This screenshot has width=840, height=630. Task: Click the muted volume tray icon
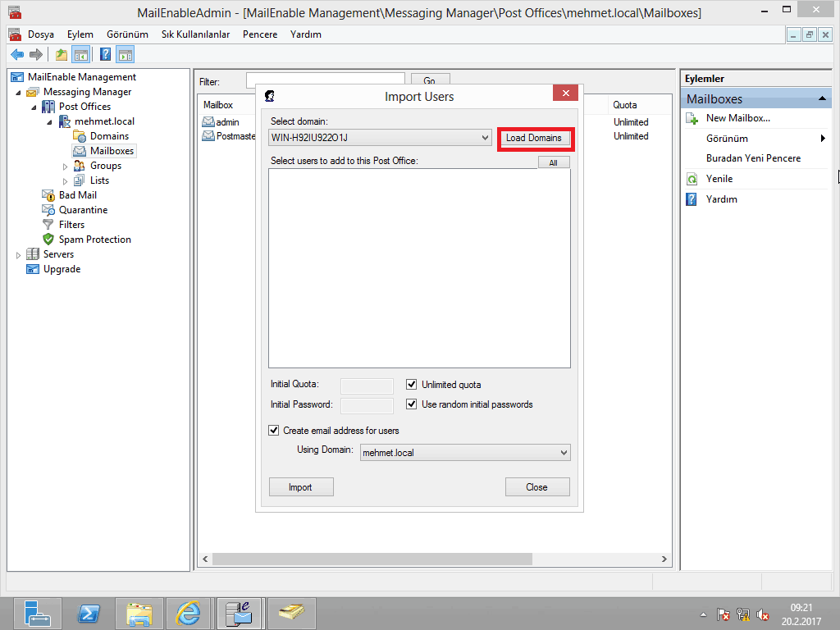[x=762, y=614]
